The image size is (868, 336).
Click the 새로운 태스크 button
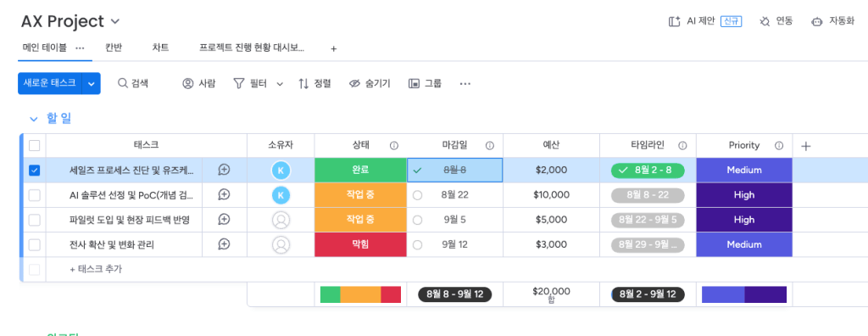(x=50, y=83)
